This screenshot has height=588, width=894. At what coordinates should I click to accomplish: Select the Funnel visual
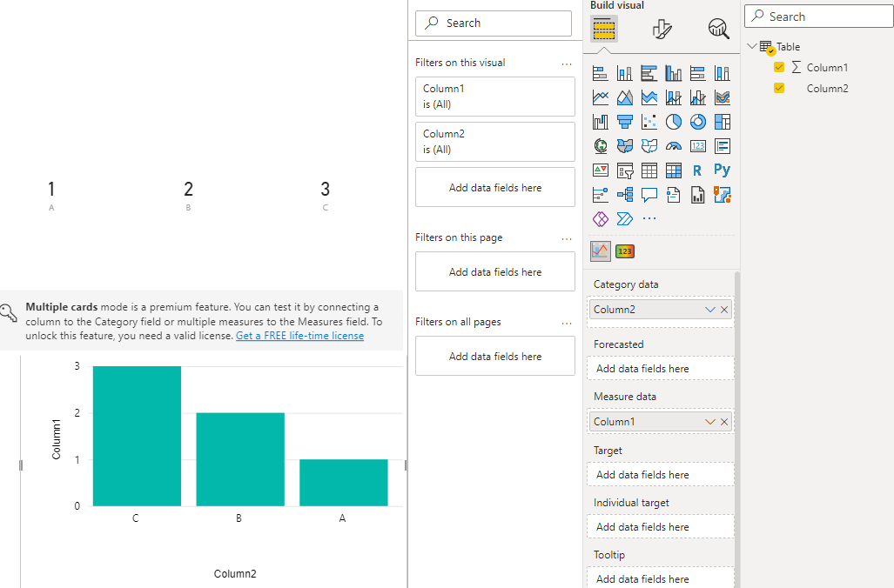(x=625, y=122)
